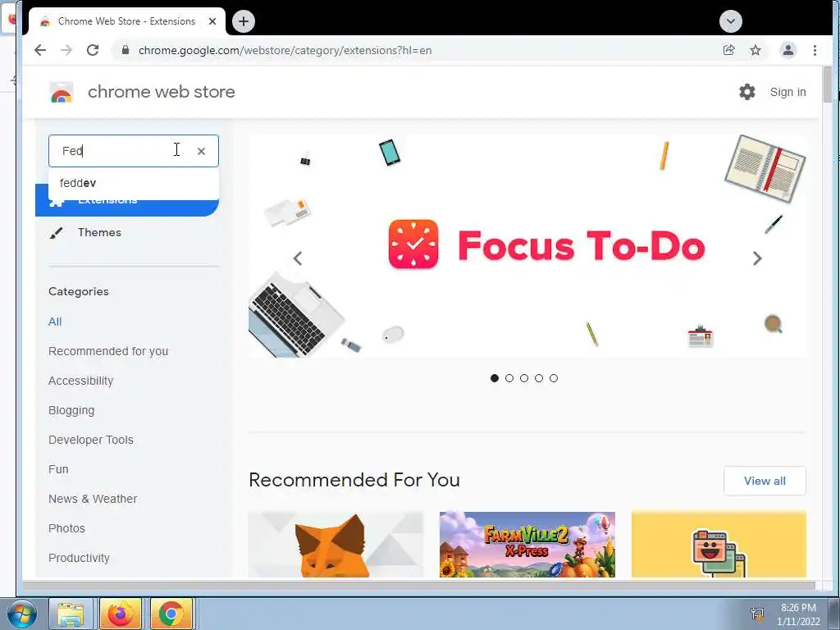
Task: Click the share page icon in address bar
Action: point(728,50)
